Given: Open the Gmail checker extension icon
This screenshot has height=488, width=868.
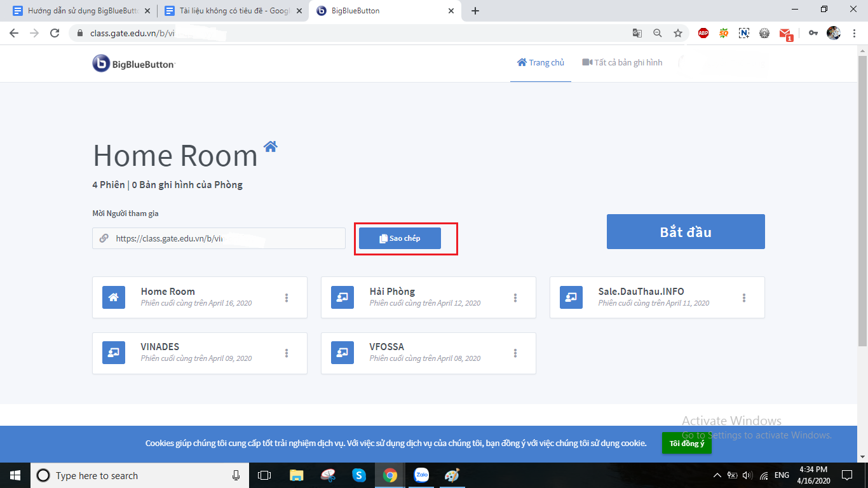Looking at the screenshot, I should (785, 34).
